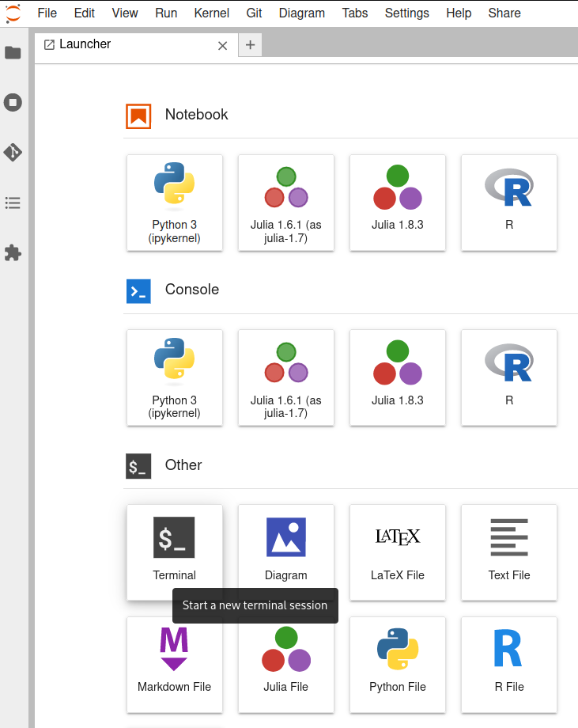Open the Diagram menu

tap(302, 13)
